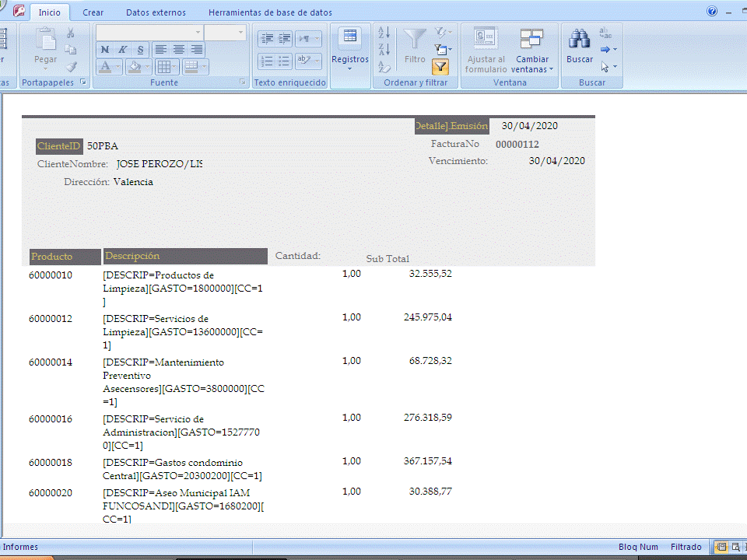Viewport: 747px width, 560px height.
Task: Click the Producto column header
Action: tap(65, 257)
